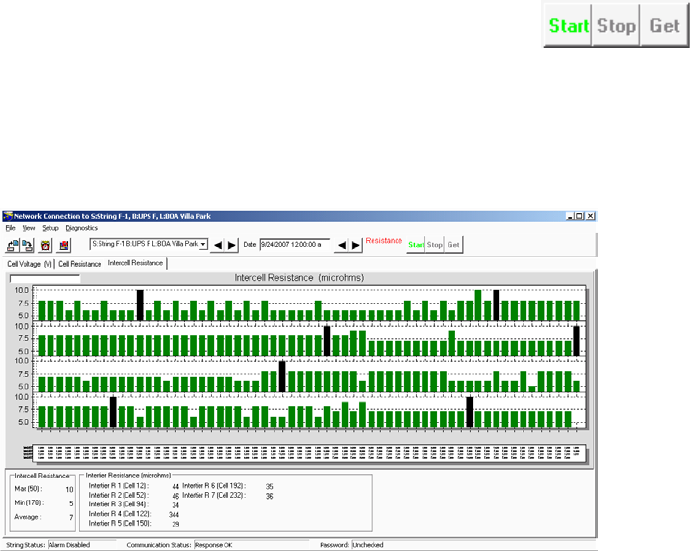The height and width of the screenshot is (551, 690).
Task: Click the small green Start button in toolbar
Action: pos(416,245)
